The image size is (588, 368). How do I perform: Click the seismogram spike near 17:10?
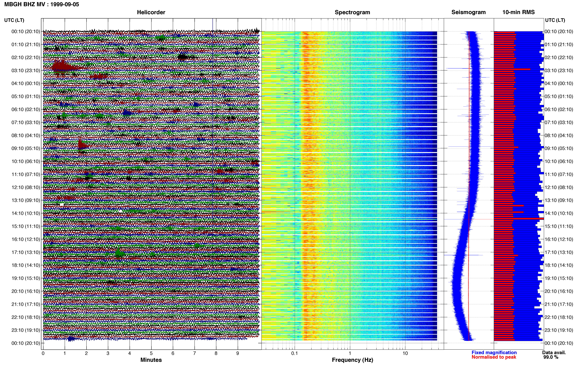pyautogui.click(x=463, y=255)
